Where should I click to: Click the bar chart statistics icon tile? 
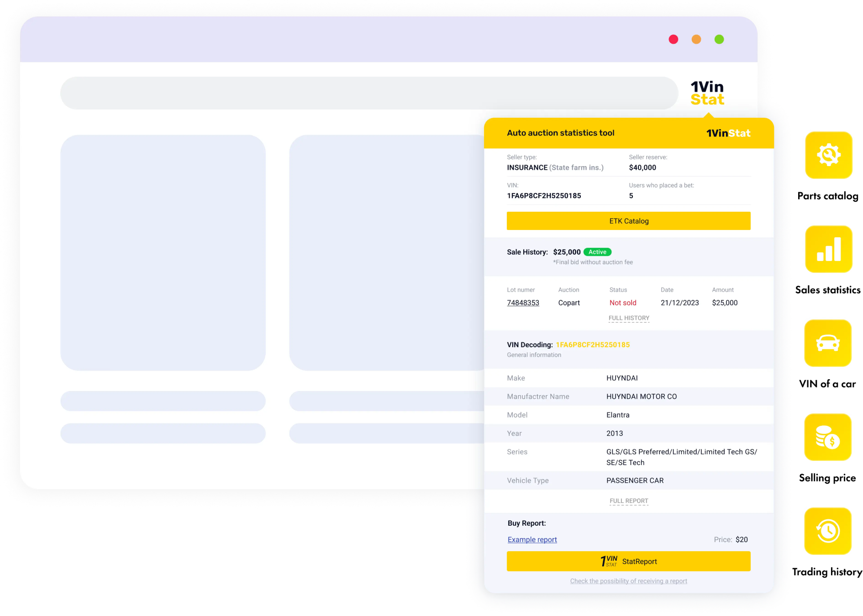pyautogui.click(x=829, y=249)
